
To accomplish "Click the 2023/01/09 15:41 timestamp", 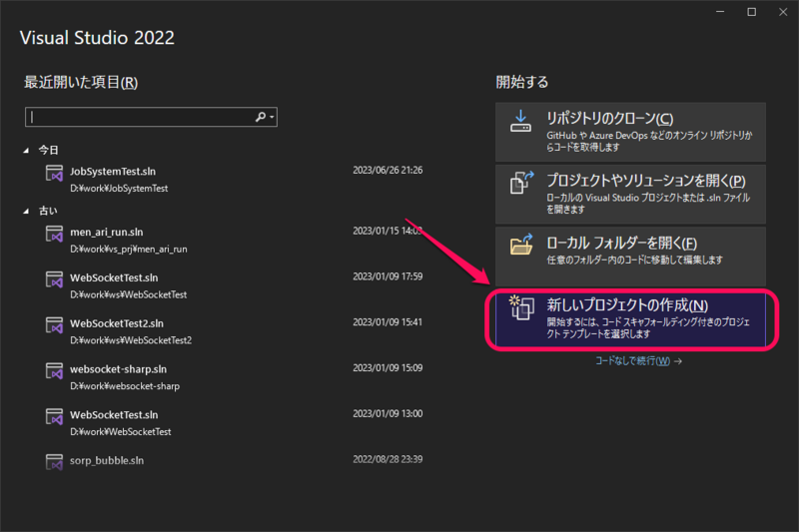I will click(x=388, y=322).
